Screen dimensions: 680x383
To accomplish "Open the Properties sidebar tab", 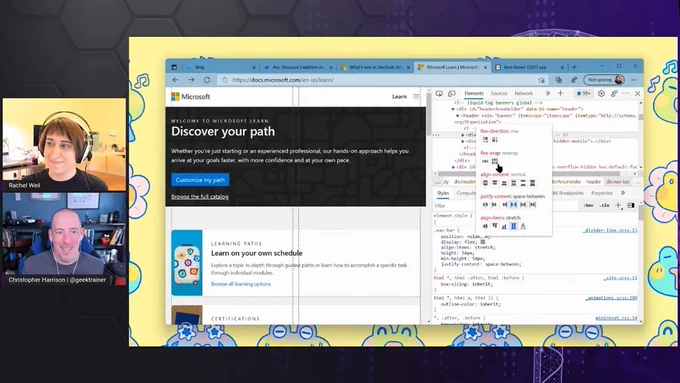I will click(x=602, y=193).
